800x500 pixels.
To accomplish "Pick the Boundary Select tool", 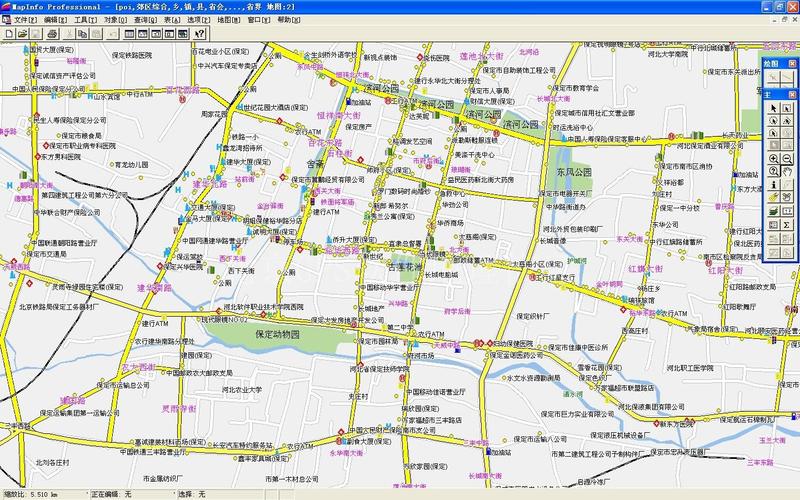I will (x=773, y=133).
